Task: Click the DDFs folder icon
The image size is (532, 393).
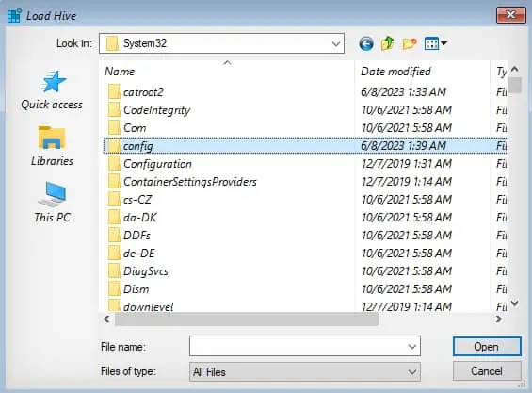Action: [114, 236]
